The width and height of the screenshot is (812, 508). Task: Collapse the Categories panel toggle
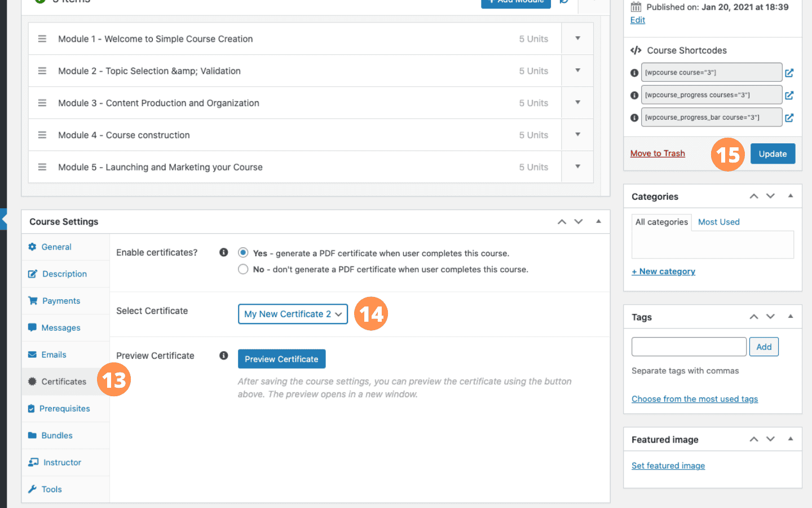[x=791, y=196]
